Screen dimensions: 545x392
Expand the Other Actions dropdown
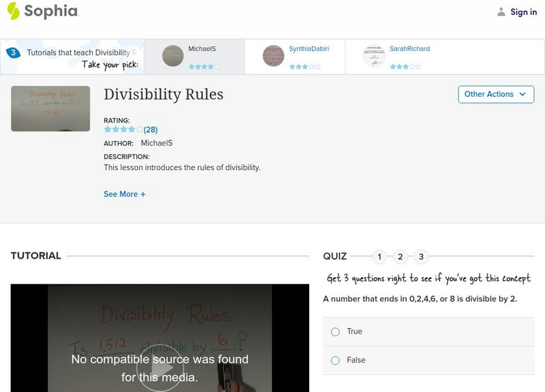(496, 95)
